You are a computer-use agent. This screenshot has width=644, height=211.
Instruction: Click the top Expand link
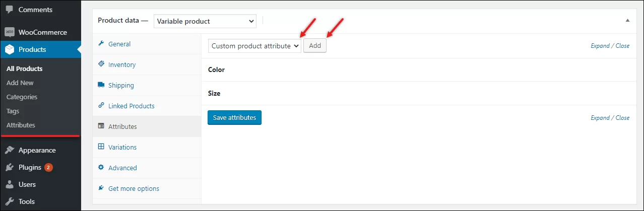(x=600, y=46)
